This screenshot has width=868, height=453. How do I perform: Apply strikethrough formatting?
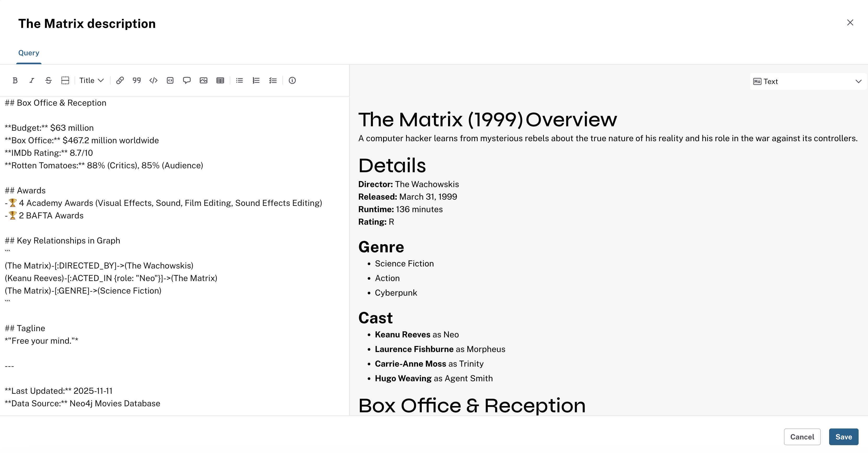pos(48,80)
